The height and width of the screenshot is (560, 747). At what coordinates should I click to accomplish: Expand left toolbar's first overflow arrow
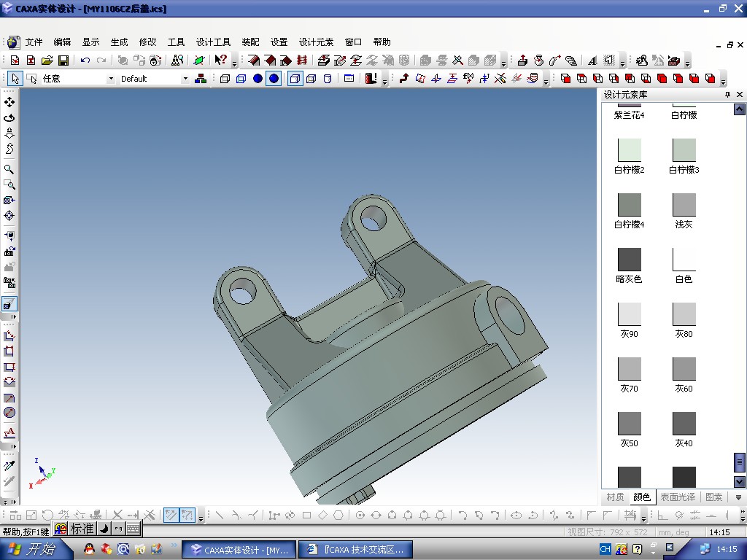click(x=14, y=316)
